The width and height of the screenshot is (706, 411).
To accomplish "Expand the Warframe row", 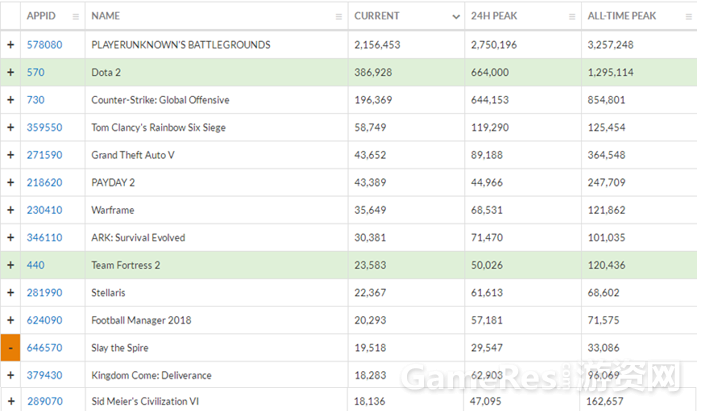I will click(x=10, y=210).
